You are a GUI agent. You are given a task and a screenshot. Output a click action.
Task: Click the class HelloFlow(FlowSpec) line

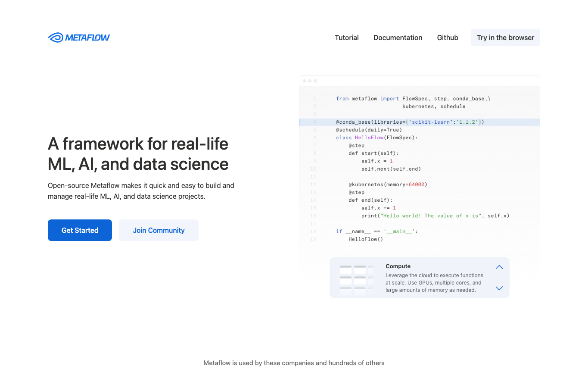[x=377, y=138]
